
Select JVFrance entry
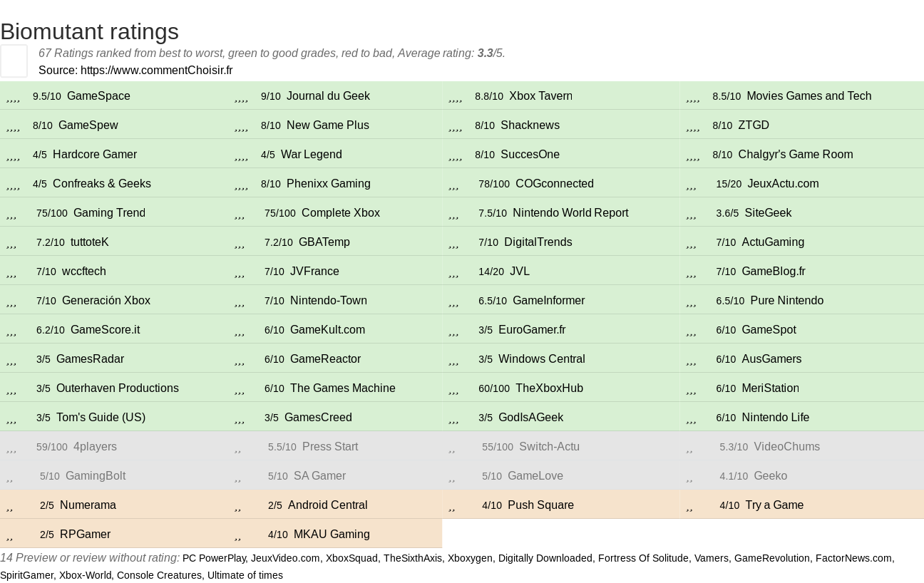pyautogui.click(x=314, y=271)
